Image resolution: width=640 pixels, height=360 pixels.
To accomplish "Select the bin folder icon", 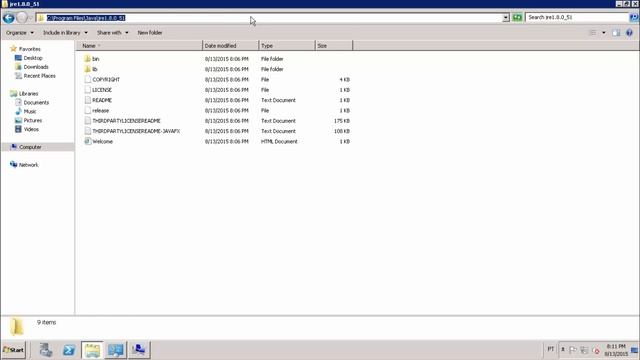I will [x=87, y=59].
